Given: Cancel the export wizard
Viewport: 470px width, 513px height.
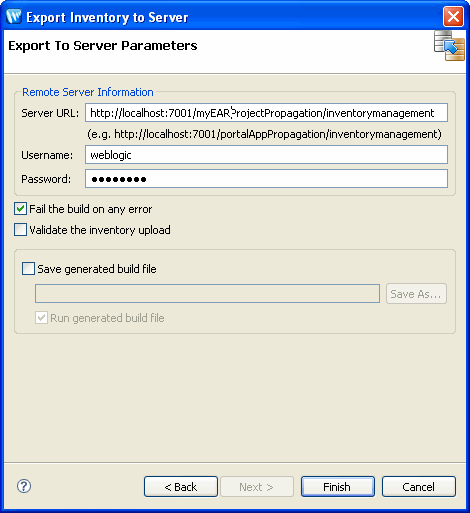Looking at the screenshot, I should tap(419, 487).
